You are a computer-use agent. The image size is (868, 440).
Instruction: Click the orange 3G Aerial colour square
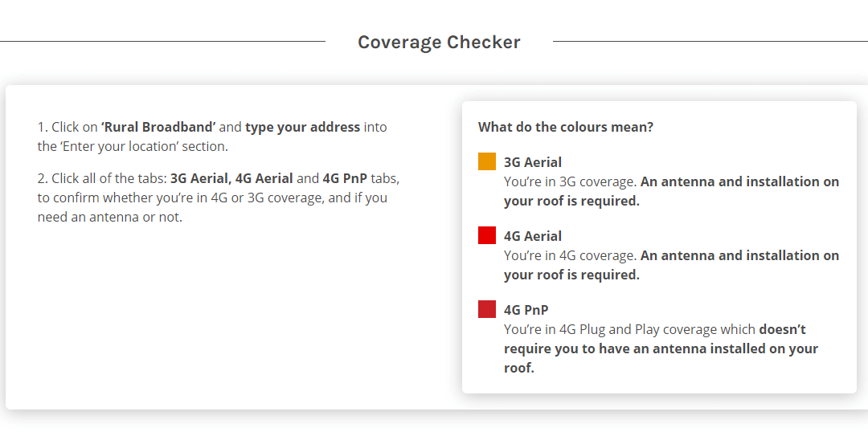pos(486,161)
